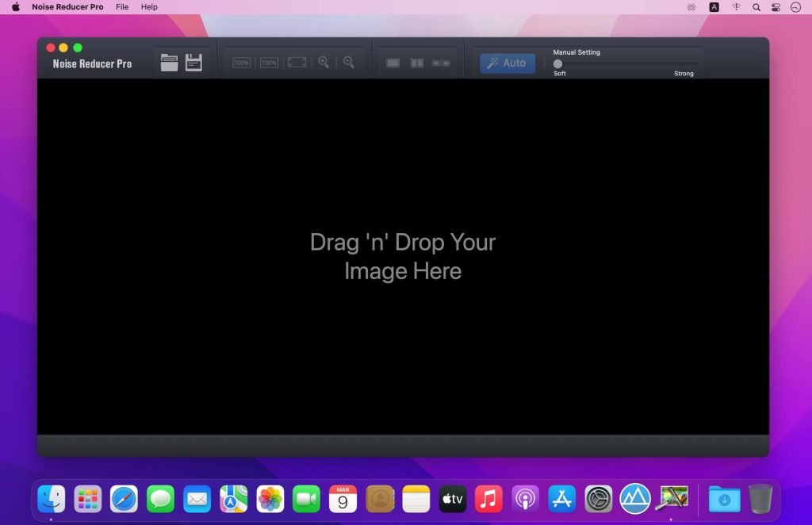Switch to side-by-side before/after view
Image resolution: width=812 pixels, height=525 pixels.
point(441,63)
